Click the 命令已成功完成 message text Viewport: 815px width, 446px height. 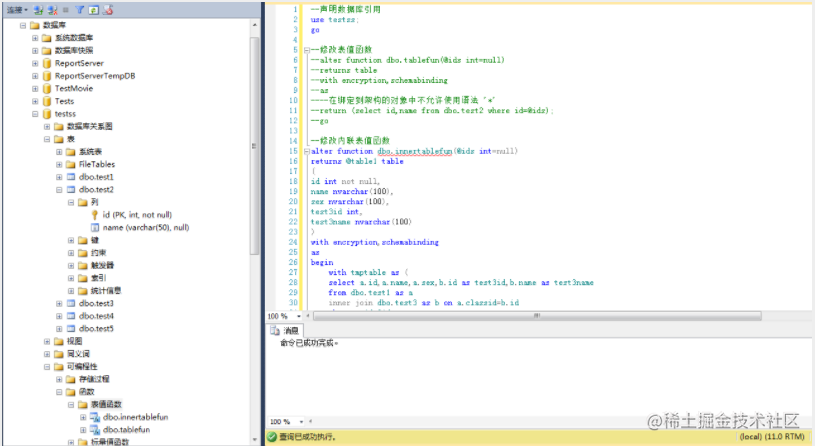tap(309, 343)
